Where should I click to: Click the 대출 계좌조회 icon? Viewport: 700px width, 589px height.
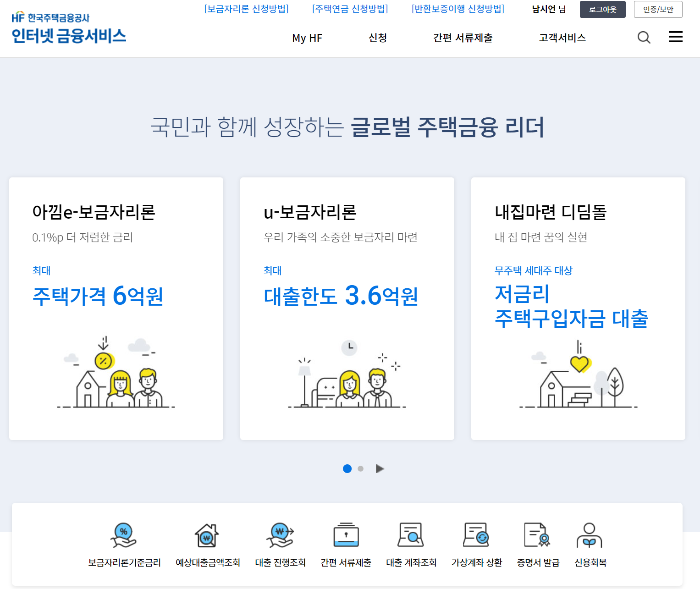tap(411, 534)
